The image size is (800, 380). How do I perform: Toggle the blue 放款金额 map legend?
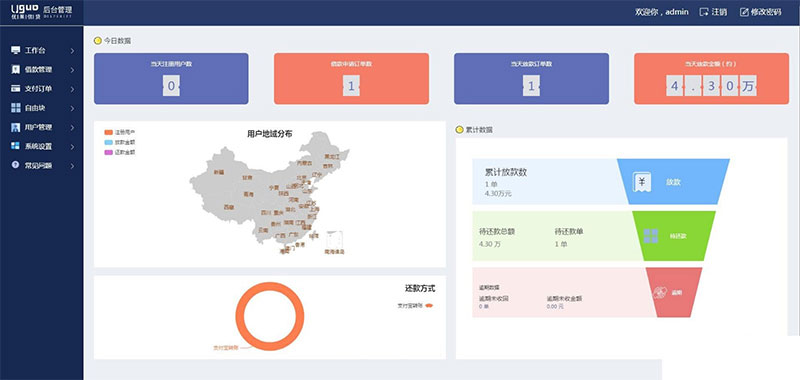click(x=120, y=142)
